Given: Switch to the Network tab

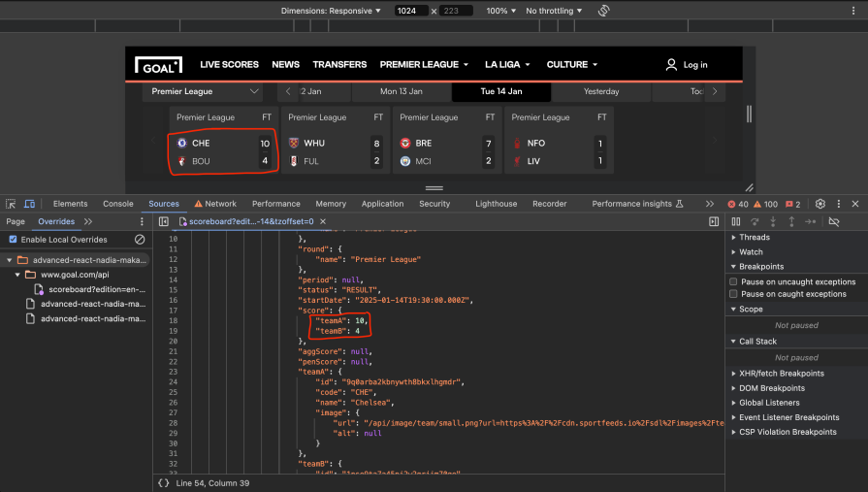Looking at the screenshot, I should click(x=215, y=204).
